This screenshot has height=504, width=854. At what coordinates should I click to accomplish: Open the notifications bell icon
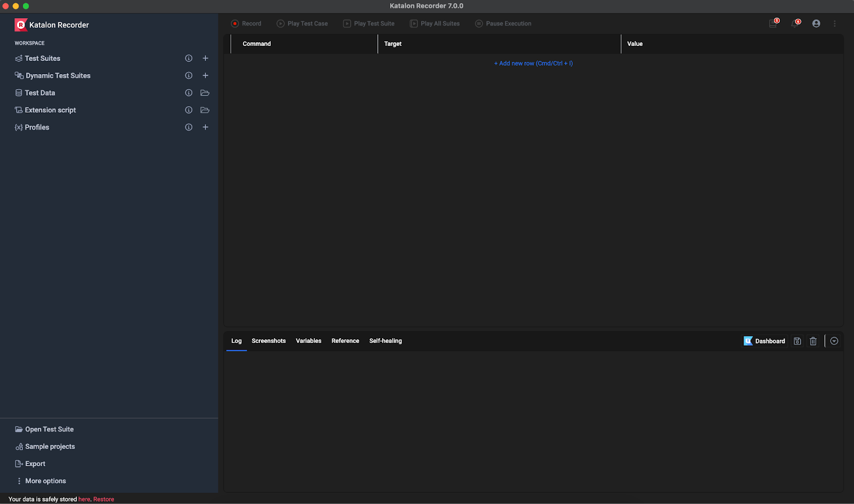pos(795,23)
